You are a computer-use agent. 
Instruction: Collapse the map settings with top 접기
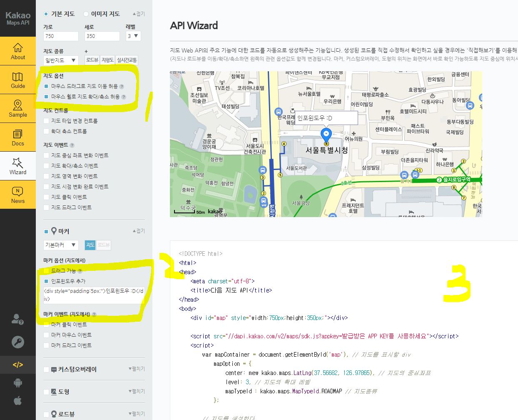click(x=139, y=14)
